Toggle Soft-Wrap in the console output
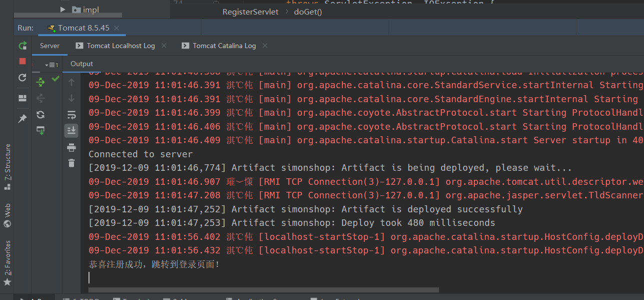The image size is (644, 300). (71, 115)
